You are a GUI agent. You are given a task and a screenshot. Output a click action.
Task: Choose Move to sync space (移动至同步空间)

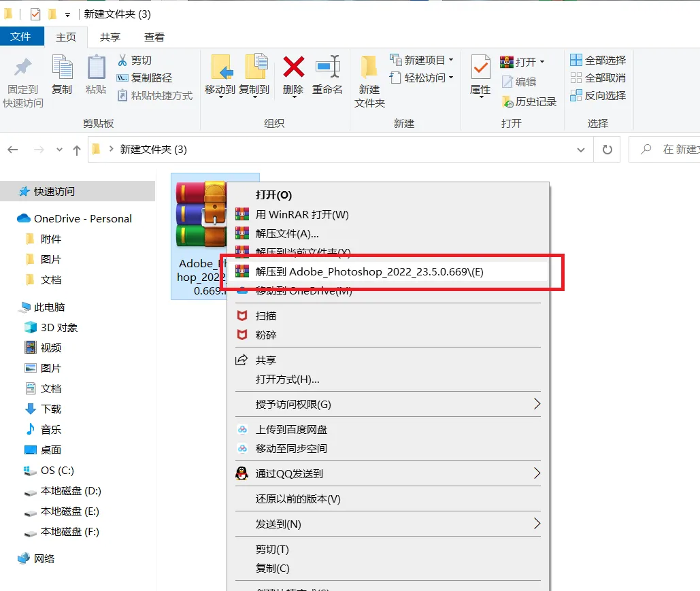388,449
